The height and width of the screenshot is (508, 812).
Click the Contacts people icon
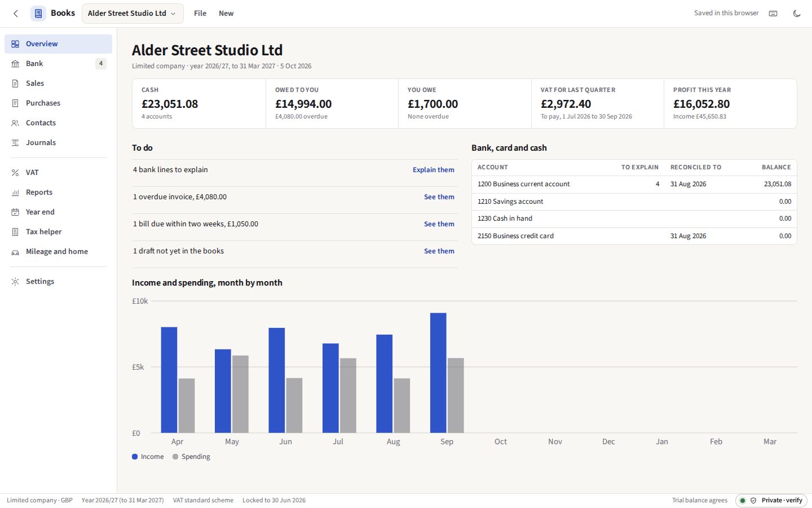click(15, 123)
